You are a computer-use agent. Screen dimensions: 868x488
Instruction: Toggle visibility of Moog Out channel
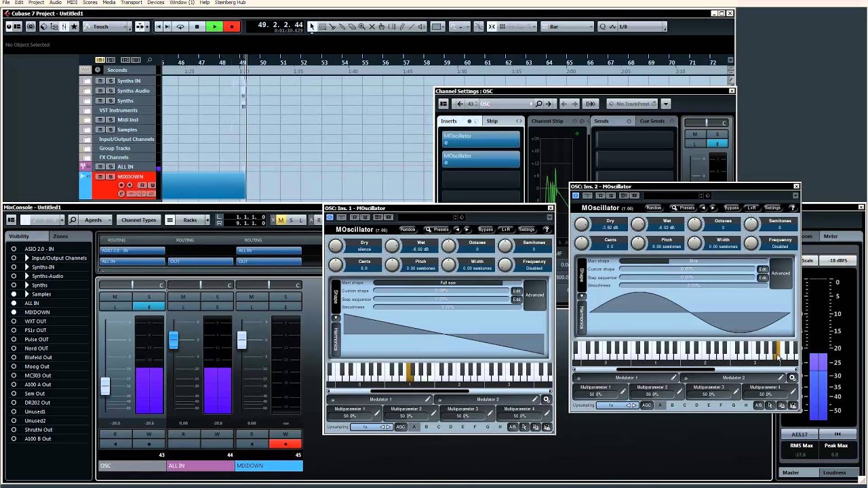point(13,367)
